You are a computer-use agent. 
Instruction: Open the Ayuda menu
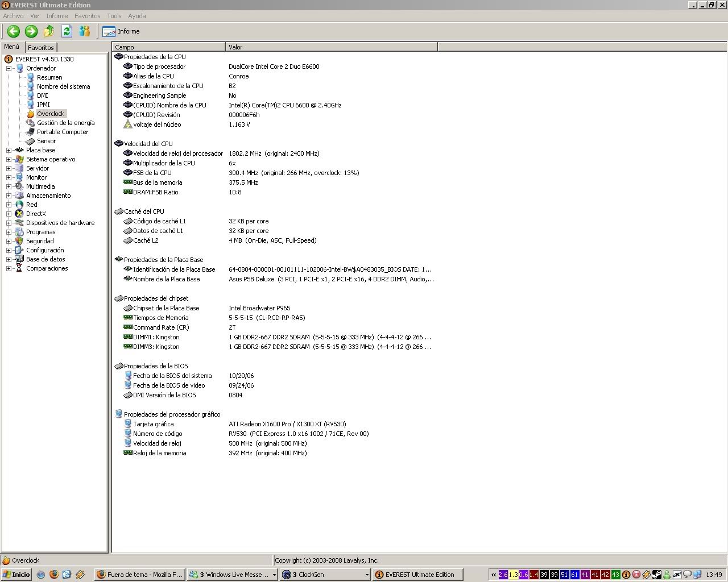(136, 16)
